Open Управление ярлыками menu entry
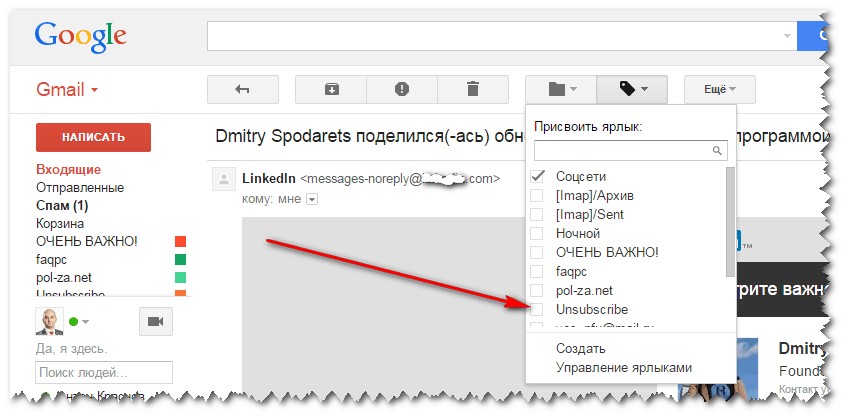Screen dimensions: 848x419 (624, 368)
